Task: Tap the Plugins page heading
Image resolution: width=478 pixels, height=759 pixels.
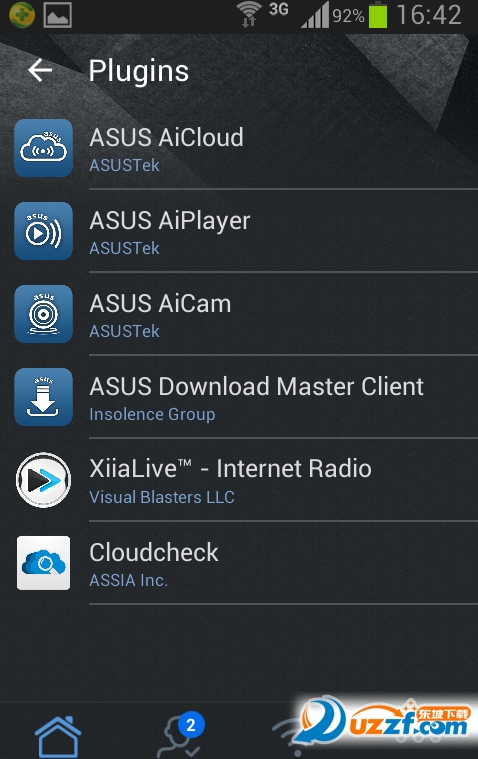Action: pyautogui.click(x=139, y=71)
